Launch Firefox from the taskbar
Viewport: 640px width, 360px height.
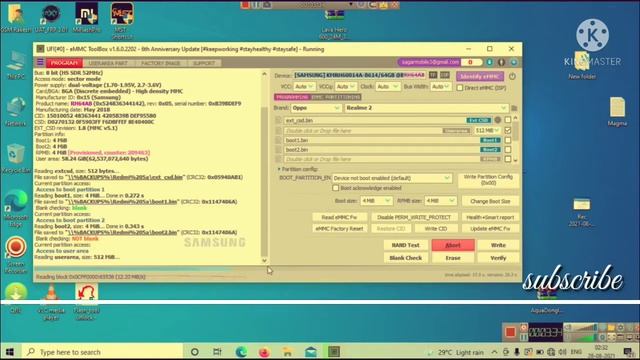tap(264, 352)
